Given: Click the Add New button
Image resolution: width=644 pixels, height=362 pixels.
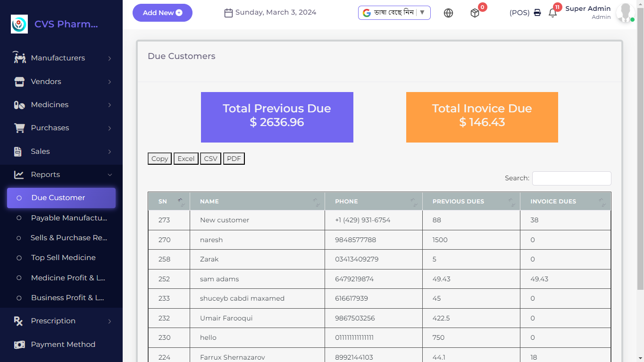Looking at the screenshot, I should [162, 13].
